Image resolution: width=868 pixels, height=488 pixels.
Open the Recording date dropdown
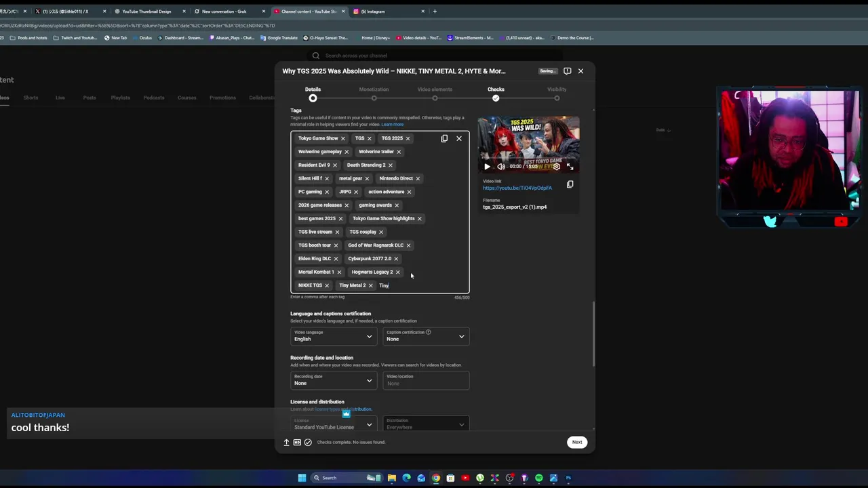[x=333, y=380]
